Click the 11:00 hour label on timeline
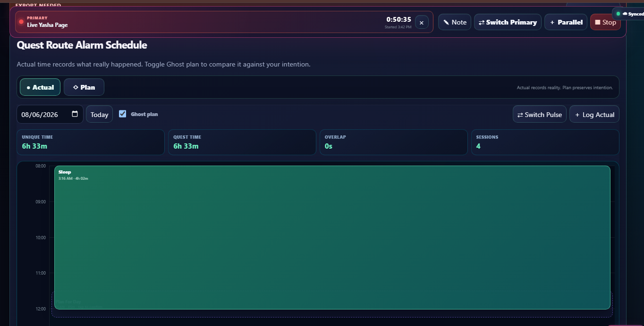The image size is (644, 326). [x=41, y=273]
